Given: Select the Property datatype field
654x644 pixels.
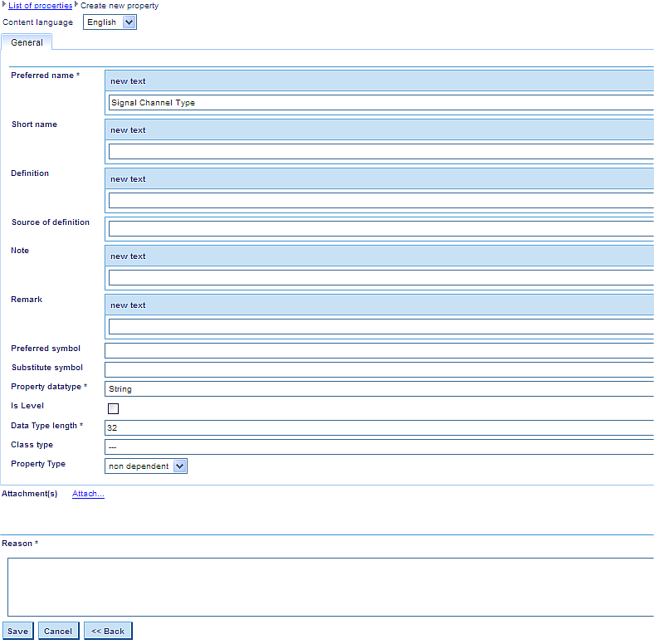Looking at the screenshot, I should 378,388.
